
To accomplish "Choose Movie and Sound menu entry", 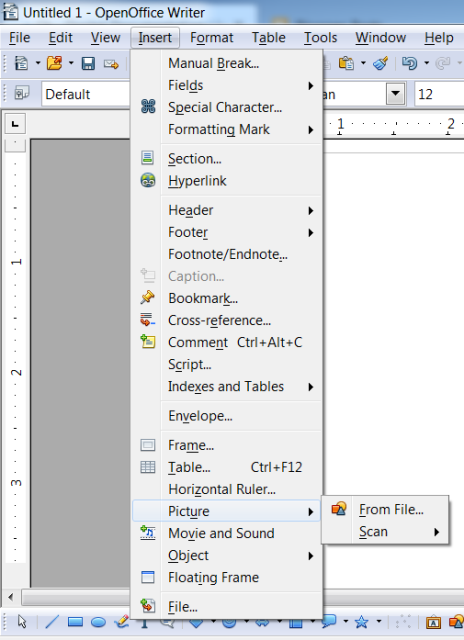I will [x=227, y=533].
